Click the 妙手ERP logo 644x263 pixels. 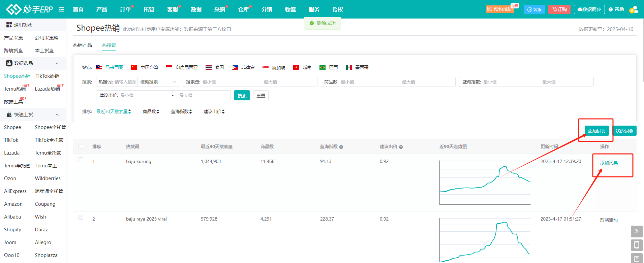pos(29,9)
